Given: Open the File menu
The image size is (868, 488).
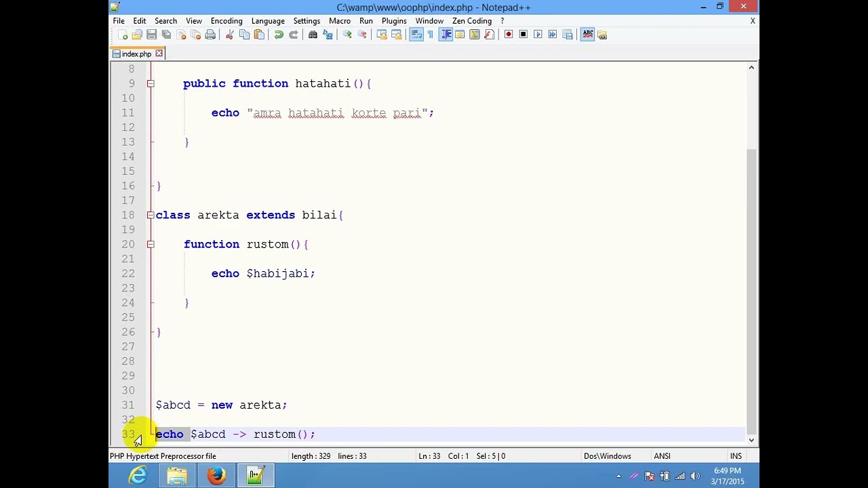Looking at the screenshot, I should 119,21.
